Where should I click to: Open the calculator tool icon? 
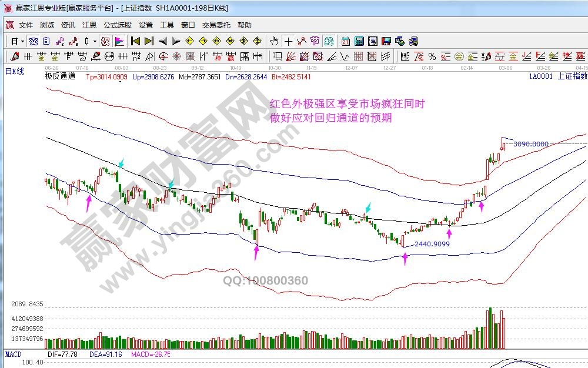coord(359,41)
